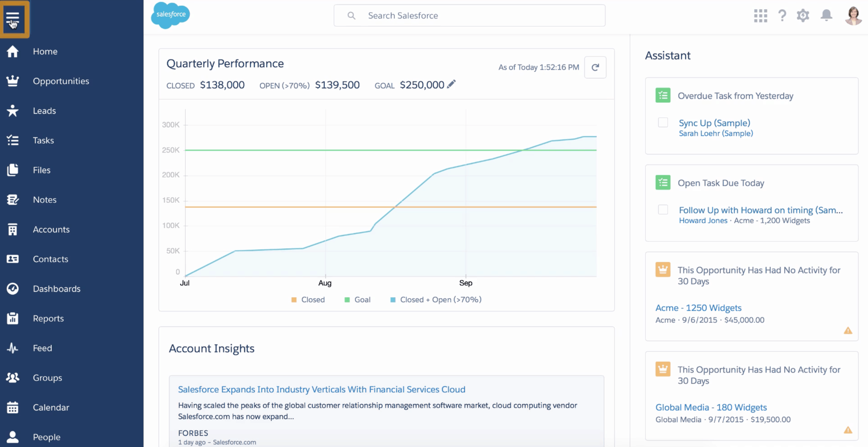Viewport: 868px width, 447px height.
Task: Open the App Launcher grid icon
Action: pyautogui.click(x=760, y=16)
